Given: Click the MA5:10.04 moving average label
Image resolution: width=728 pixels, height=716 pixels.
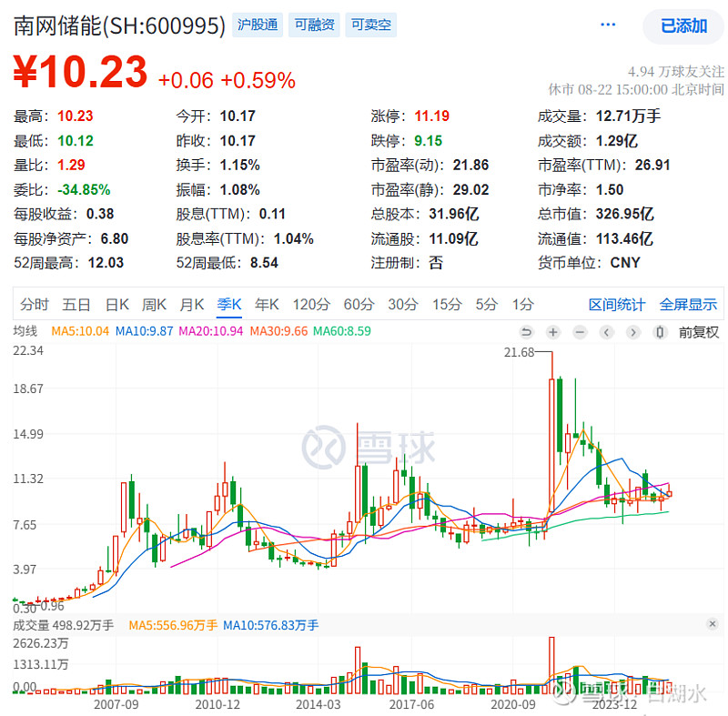Looking at the screenshot, I should 80,331.
